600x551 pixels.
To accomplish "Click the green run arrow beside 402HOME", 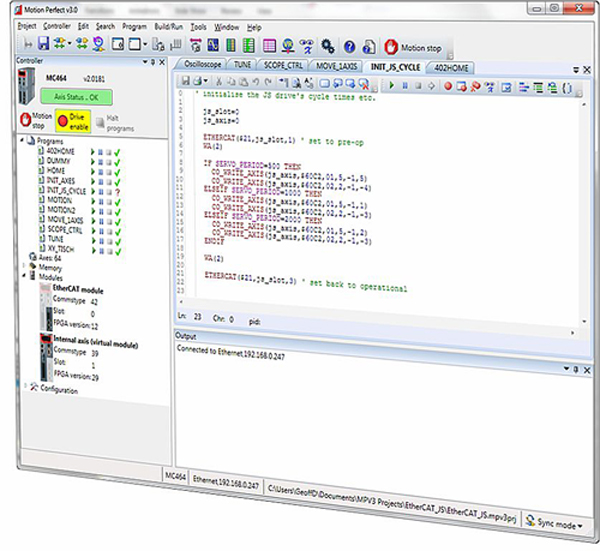I will click(92, 150).
